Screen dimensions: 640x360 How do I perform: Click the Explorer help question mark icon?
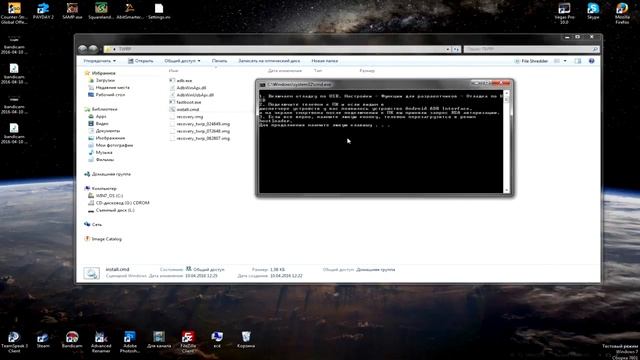591,61
